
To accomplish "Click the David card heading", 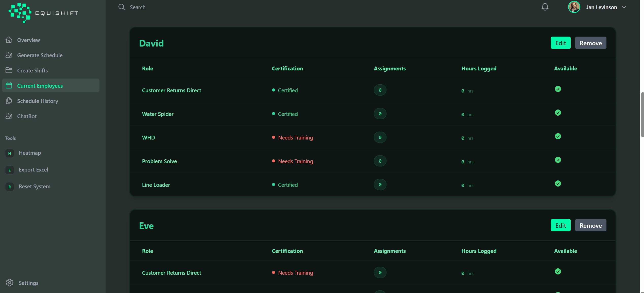I will (151, 43).
